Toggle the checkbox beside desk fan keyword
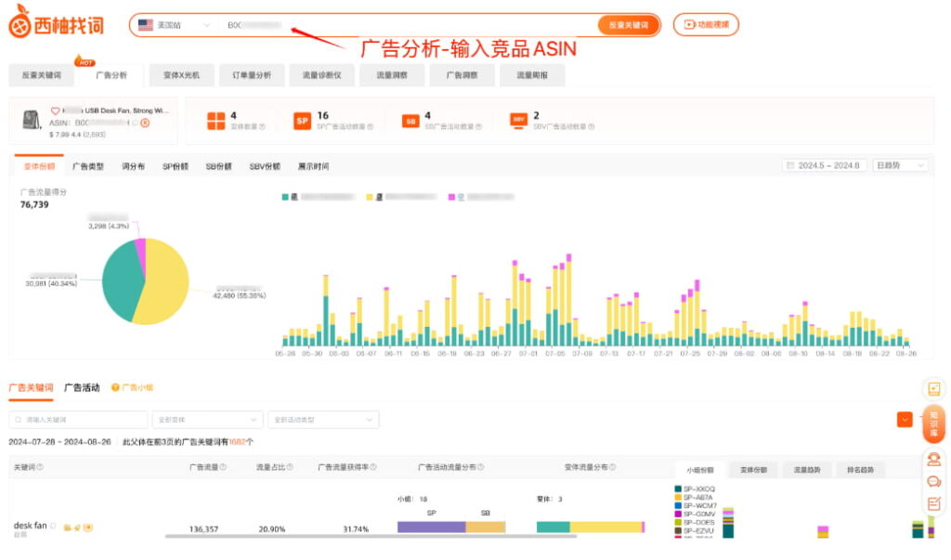The width and height of the screenshot is (951, 560). pyautogui.click(x=53, y=525)
